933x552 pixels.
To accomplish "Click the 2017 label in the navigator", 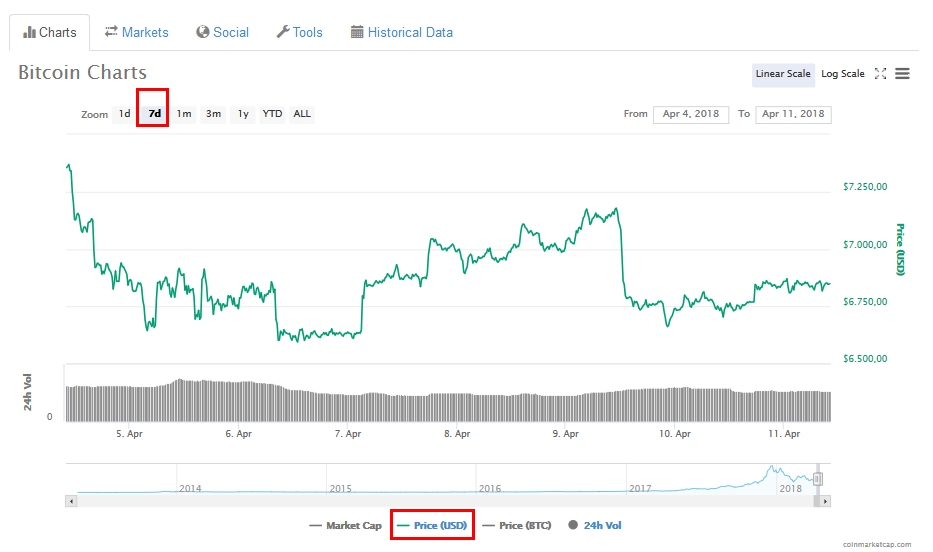I will point(640,488).
